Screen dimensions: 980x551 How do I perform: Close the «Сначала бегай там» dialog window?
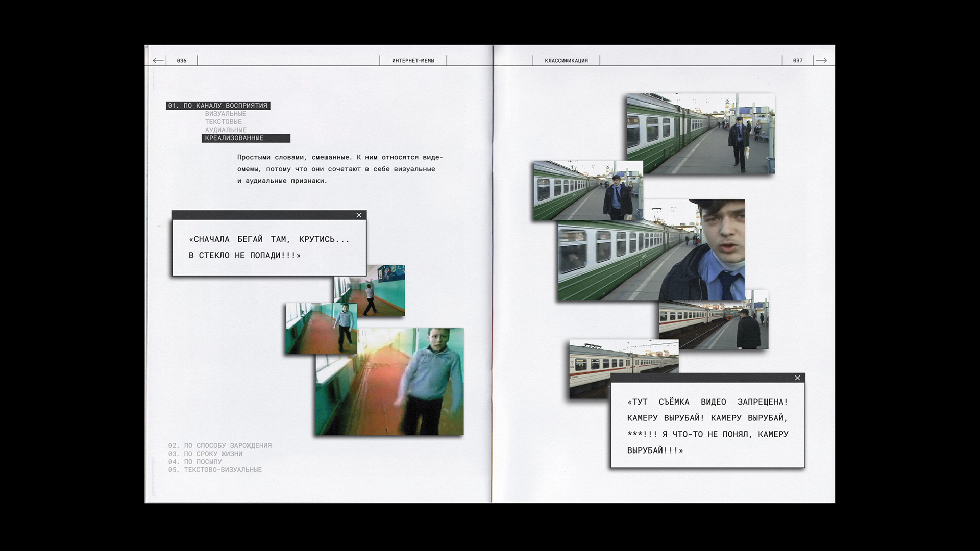click(x=359, y=215)
